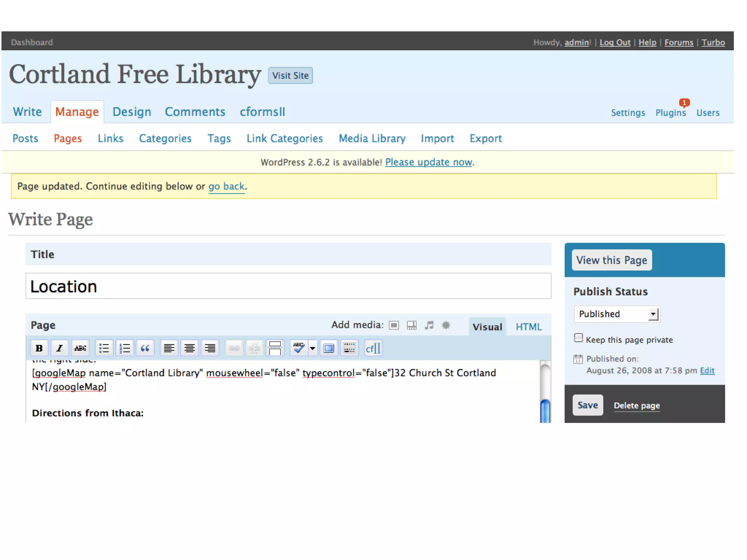
Task: Align text right
Action: point(210,348)
